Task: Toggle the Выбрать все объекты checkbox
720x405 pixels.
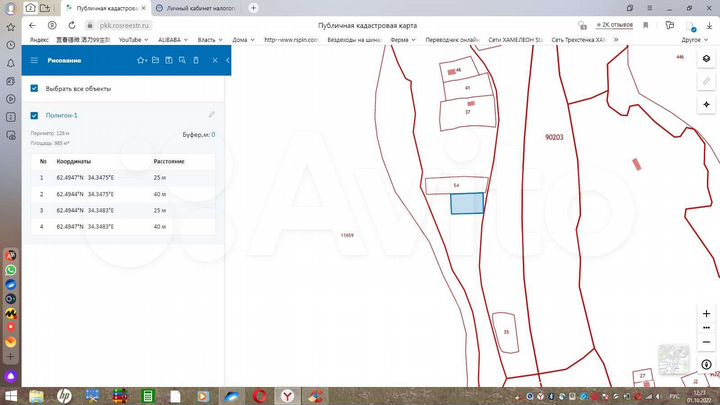Action: pyautogui.click(x=34, y=88)
